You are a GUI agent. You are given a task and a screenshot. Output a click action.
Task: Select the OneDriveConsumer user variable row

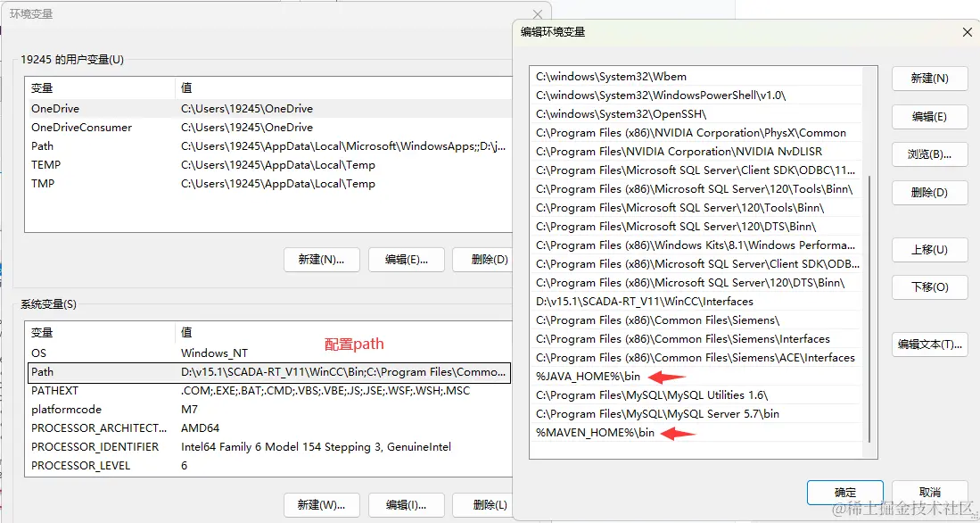(268, 128)
